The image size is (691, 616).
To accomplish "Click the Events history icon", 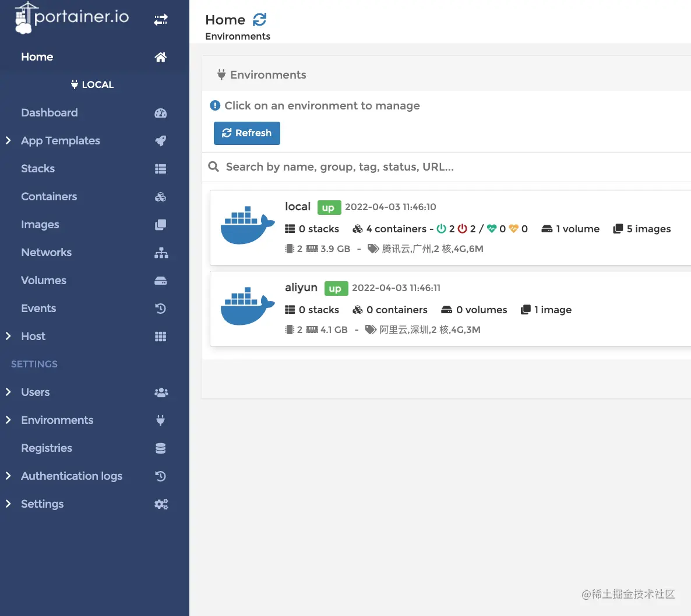I will pos(161,309).
